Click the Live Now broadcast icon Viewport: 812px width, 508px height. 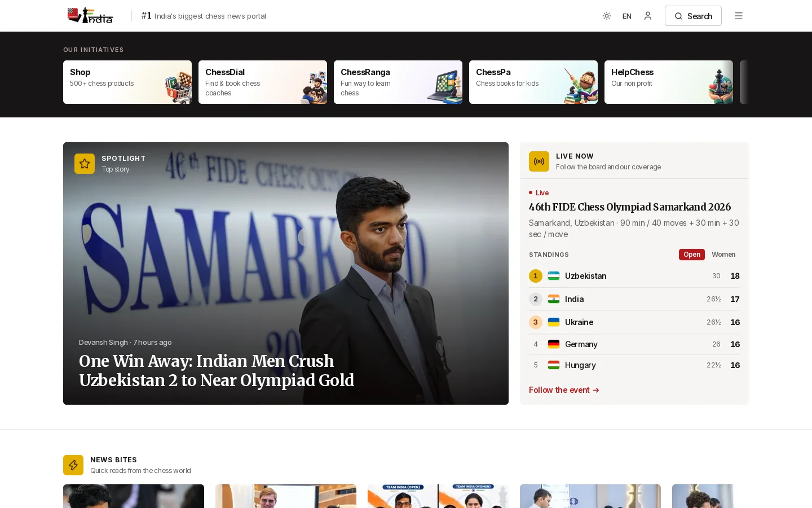click(539, 161)
